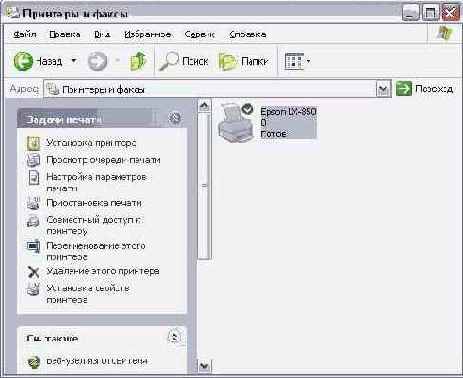Click the print queue view icon
The height and width of the screenshot is (378, 463).
pos(33,160)
